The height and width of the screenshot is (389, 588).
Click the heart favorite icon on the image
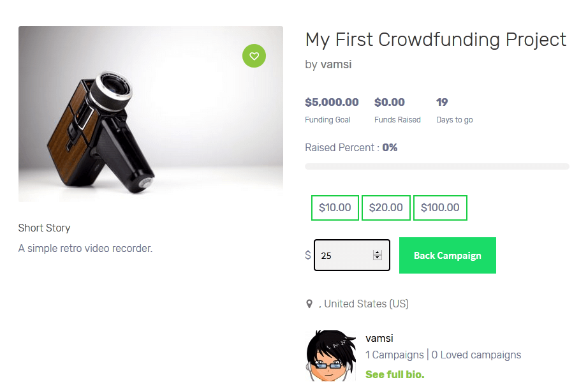(254, 56)
